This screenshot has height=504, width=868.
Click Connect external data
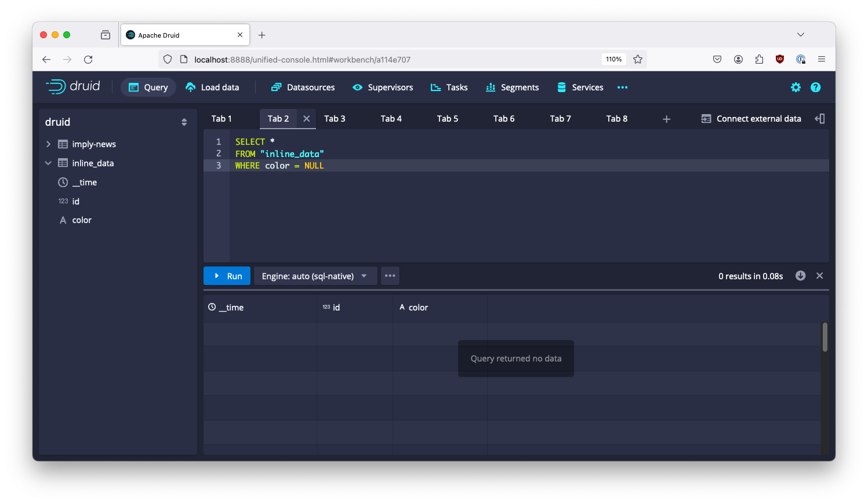[751, 119]
